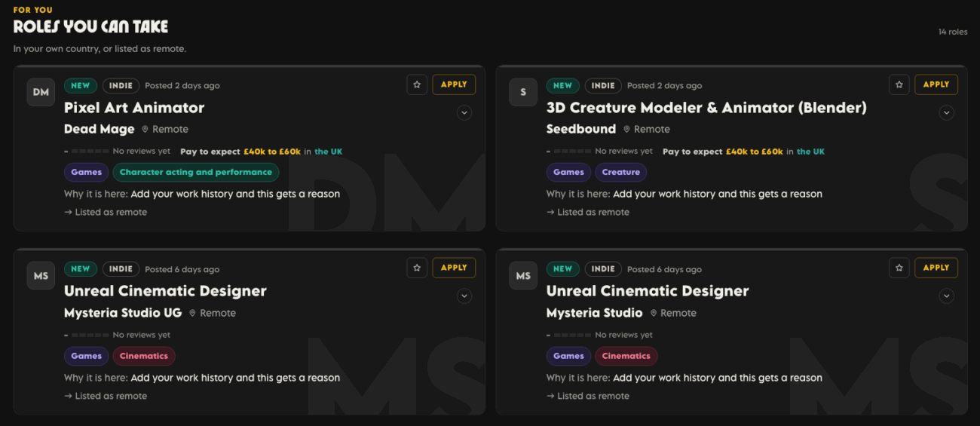Select the Creature tag on Seedbound card

[621, 173]
